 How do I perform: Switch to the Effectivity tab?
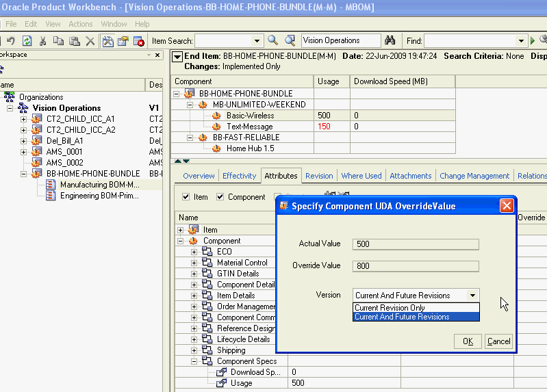[240, 176]
